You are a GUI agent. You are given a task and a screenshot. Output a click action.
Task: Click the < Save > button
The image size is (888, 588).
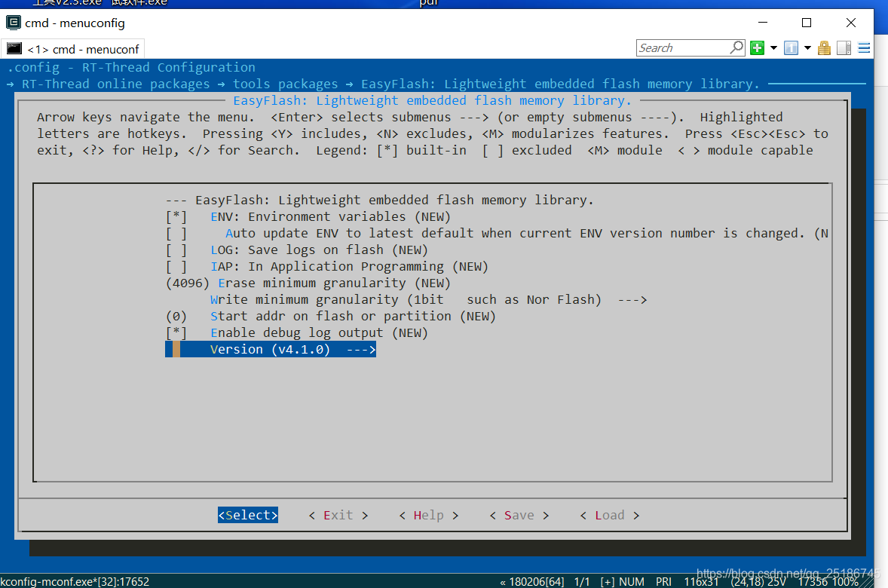pyautogui.click(x=519, y=515)
